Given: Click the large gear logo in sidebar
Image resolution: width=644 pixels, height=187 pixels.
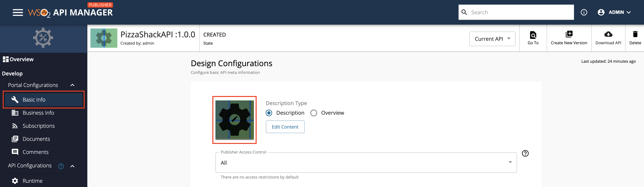Looking at the screenshot, I should 43,38.
